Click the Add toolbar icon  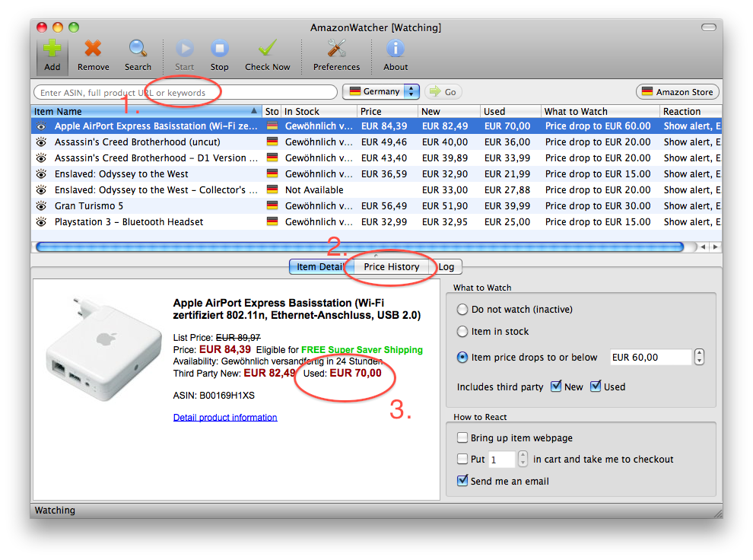pyautogui.click(x=52, y=56)
